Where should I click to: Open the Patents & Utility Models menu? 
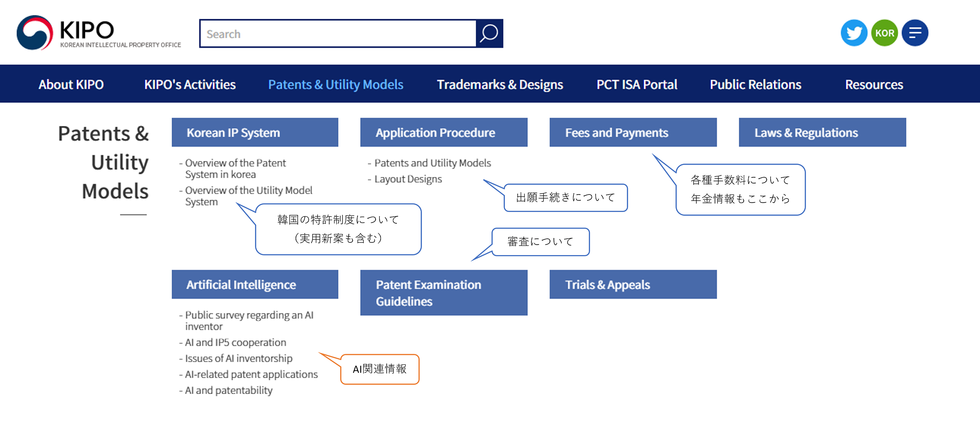[335, 84]
